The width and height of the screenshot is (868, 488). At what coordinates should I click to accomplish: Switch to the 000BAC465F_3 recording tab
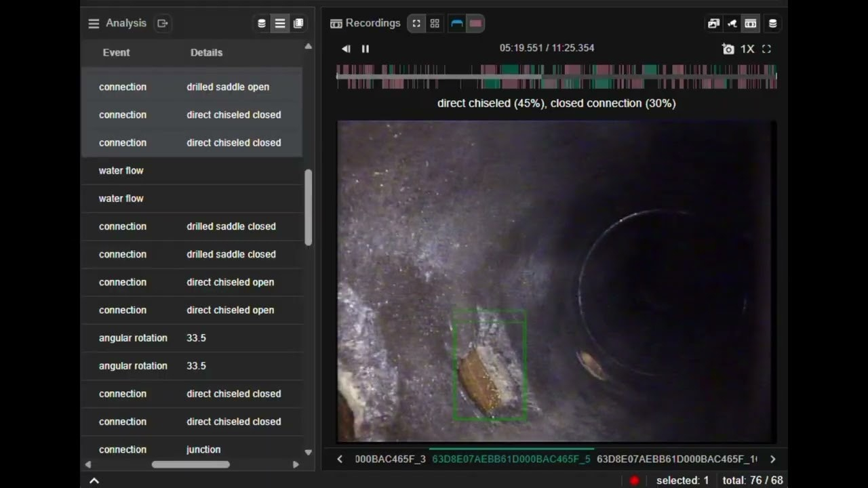coord(390,459)
